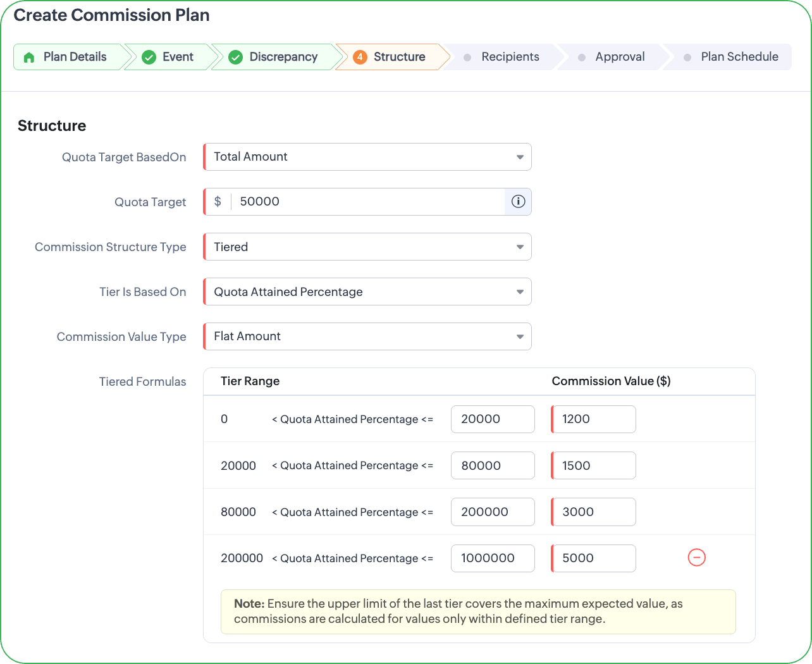Click the Structure section heading
This screenshot has height=664, width=812.
click(52, 126)
